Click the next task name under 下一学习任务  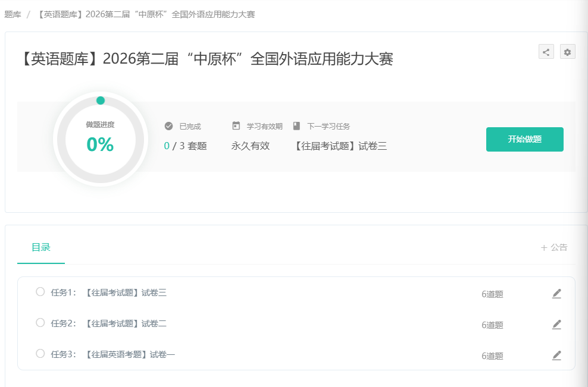(339, 146)
